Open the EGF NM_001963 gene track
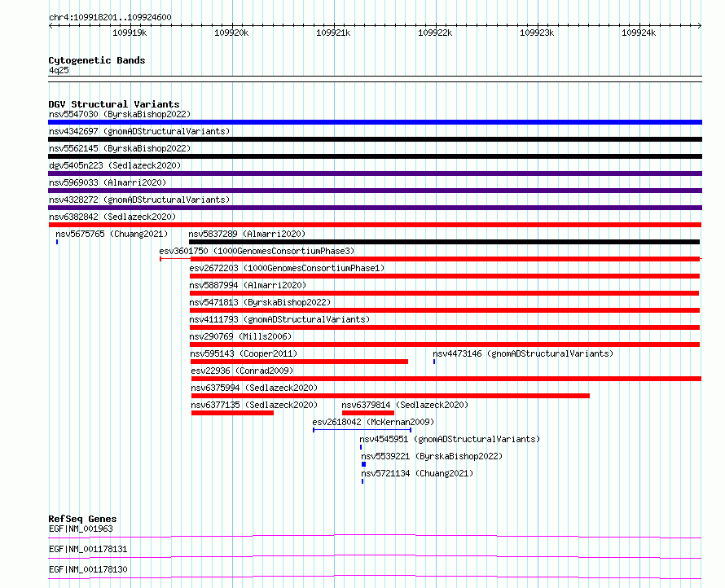 (375, 538)
